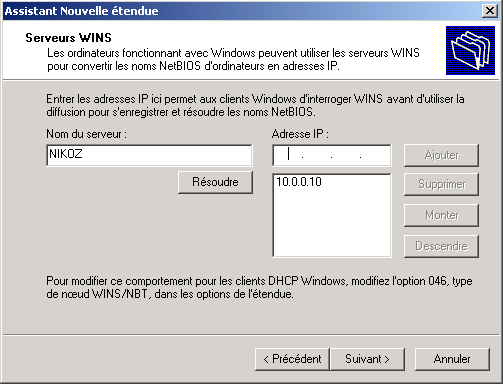
Task: Go back with the Précédent button
Action: [x=292, y=359]
